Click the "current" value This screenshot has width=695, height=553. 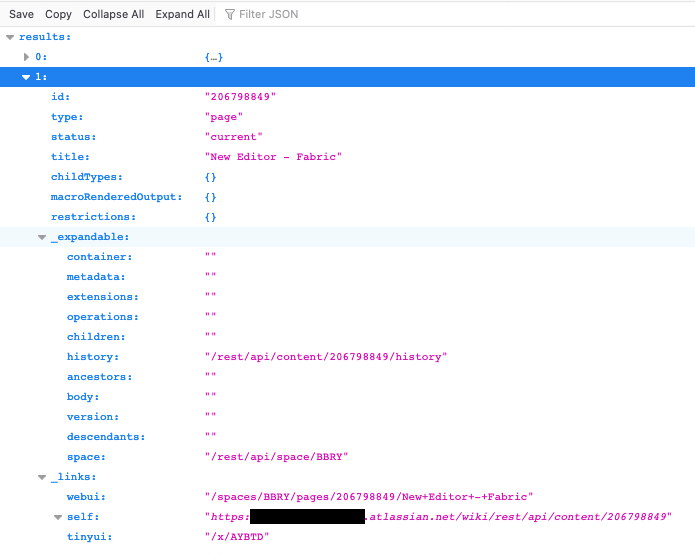point(234,137)
